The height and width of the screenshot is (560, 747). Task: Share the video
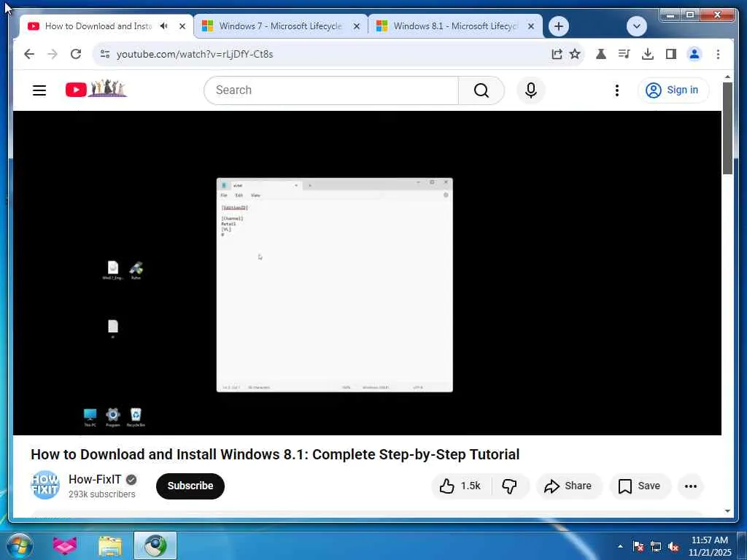(x=568, y=486)
